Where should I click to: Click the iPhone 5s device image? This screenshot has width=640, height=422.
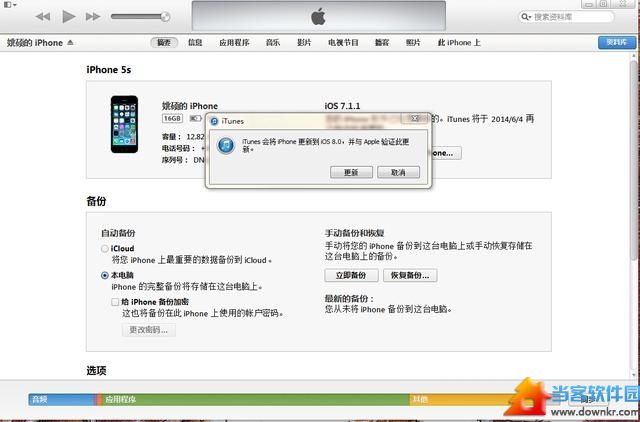point(124,124)
